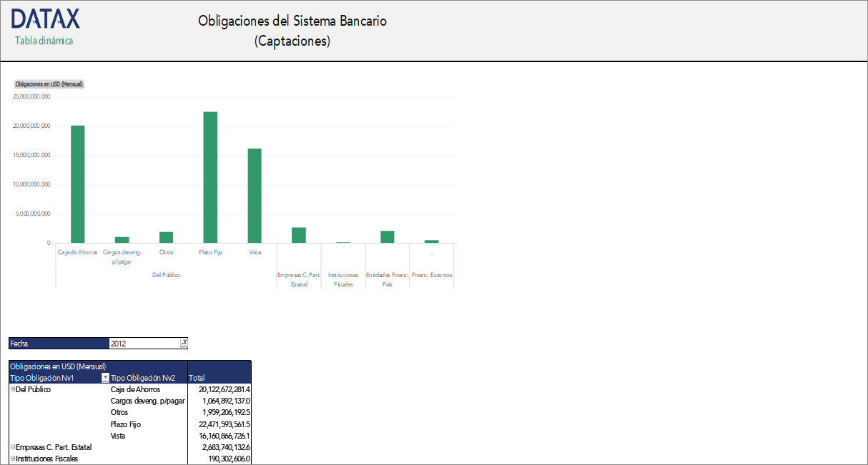
Task: Open the Fecha filter dropdown
Action: point(183,344)
